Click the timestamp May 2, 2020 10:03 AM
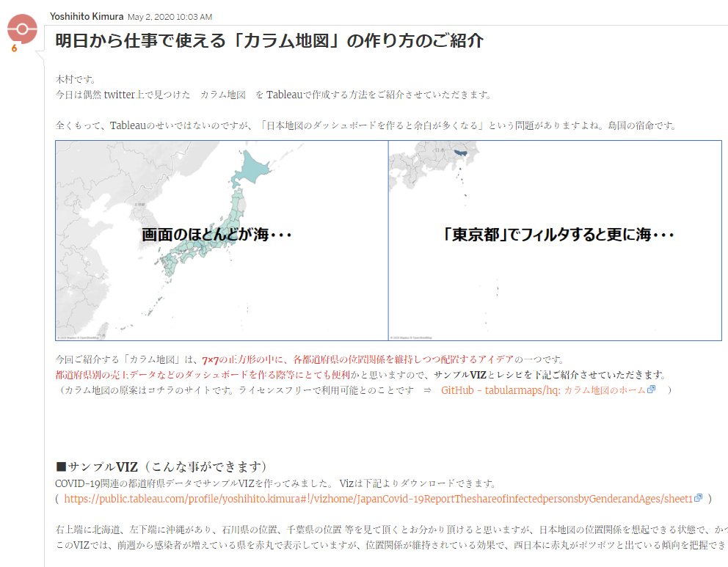The height and width of the screenshot is (567, 728). 170,17
